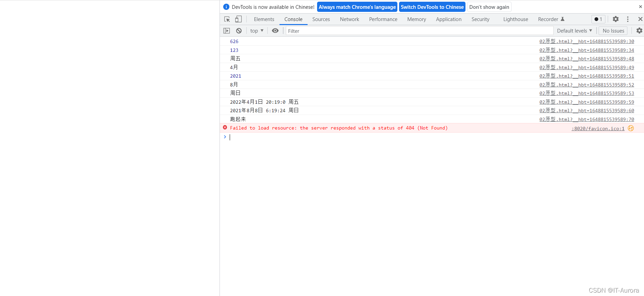Click Switch DevTools to Chinese button
The height and width of the screenshot is (296, 644).
[x=432, y=7]
